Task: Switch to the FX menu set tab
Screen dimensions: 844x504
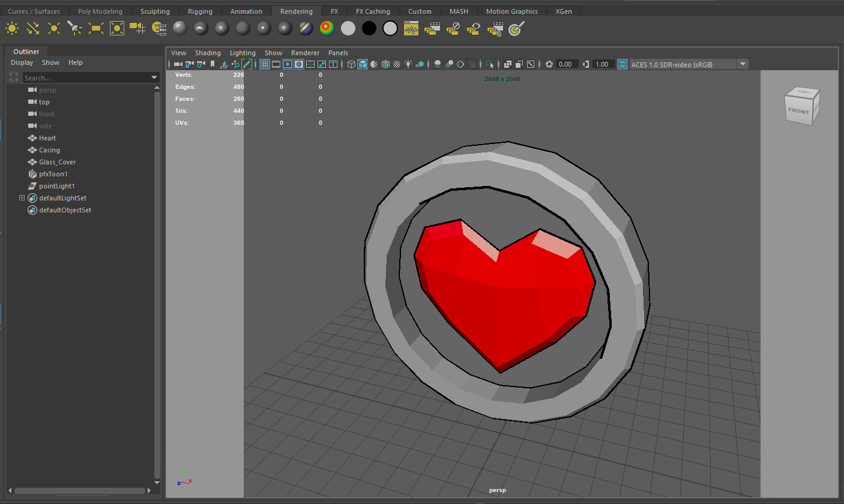Action: (x=334, y=11)
